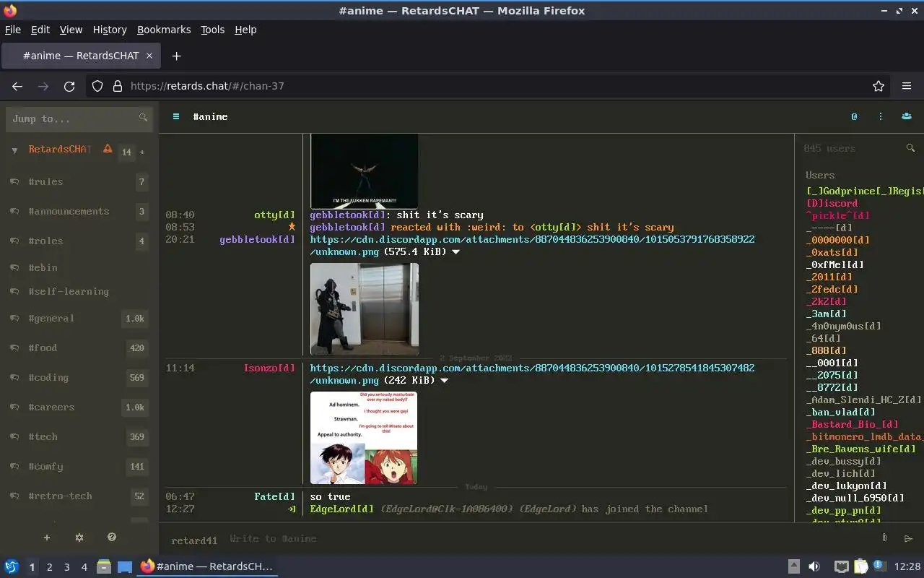This screenshot has width=924, height=578.
Task: Click the upload file paperclip icon
Action: pyautogui.click(x=884, y=538)
